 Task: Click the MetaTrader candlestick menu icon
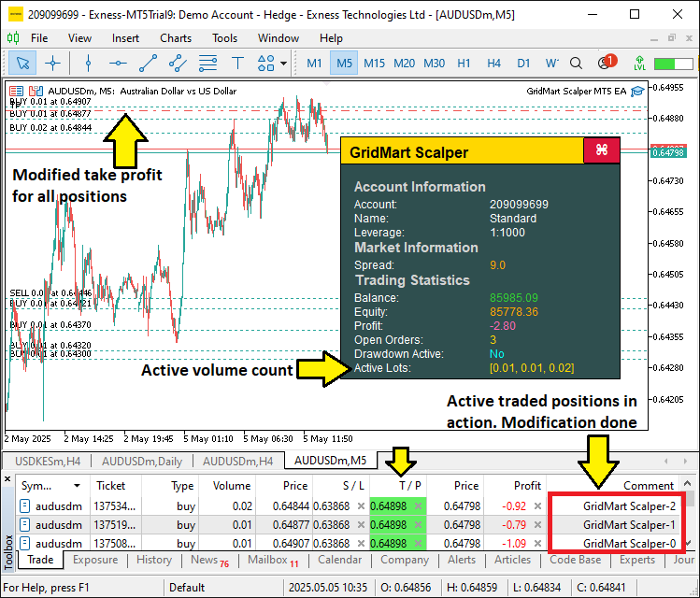pyautogui.click(x=13, y=38)
